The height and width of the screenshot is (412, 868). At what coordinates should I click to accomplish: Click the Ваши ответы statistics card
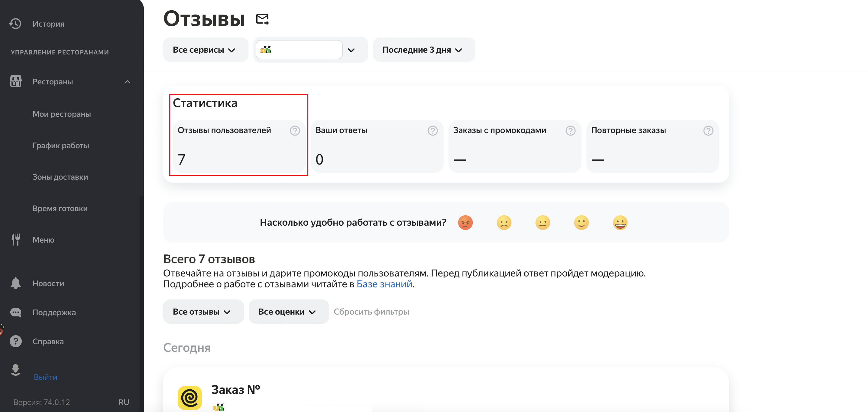[377, 146]
